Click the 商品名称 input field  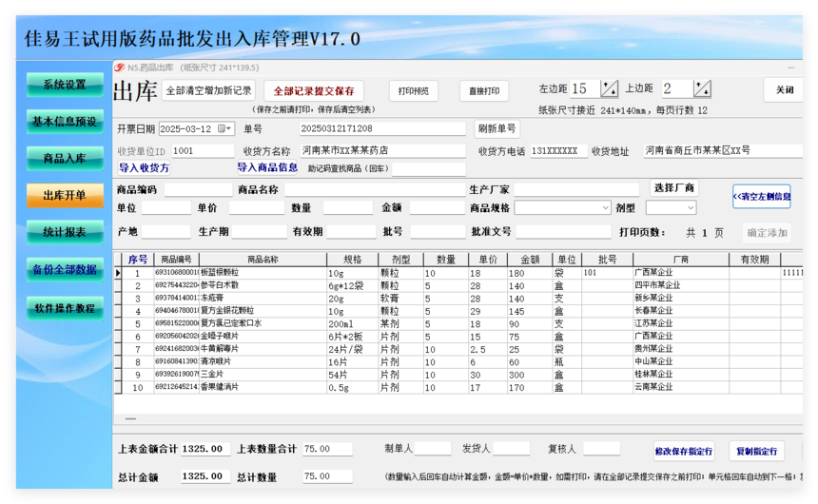click(x=375, y=190)
